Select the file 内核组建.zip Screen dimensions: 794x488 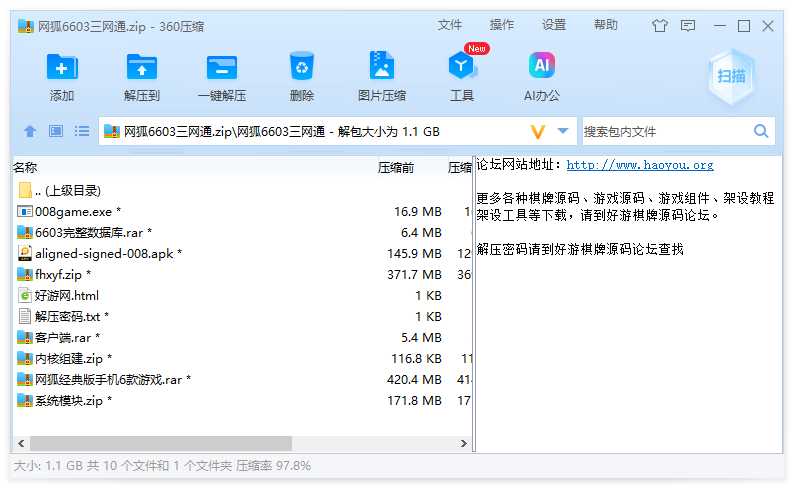242,358
